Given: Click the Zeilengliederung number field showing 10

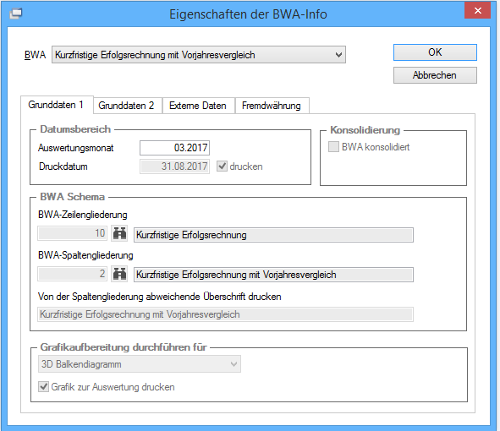Looking at the screenshot, I should [x=72, y=233].
